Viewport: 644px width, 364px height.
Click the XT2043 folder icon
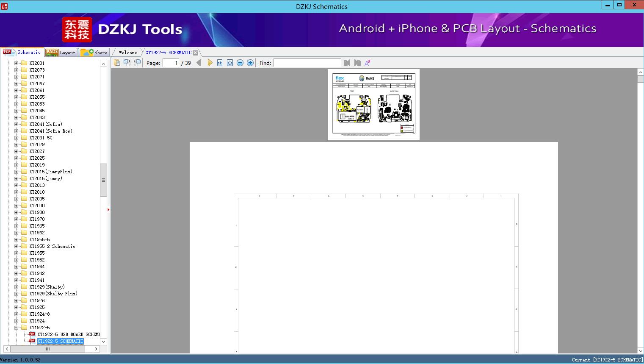coord(24,117)
